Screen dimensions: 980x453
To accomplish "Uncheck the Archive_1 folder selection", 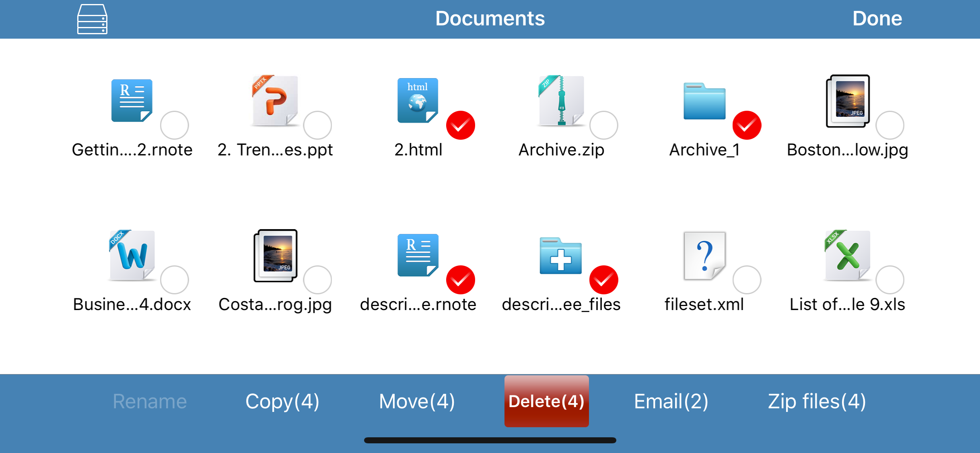I will (x=747, y=125).
